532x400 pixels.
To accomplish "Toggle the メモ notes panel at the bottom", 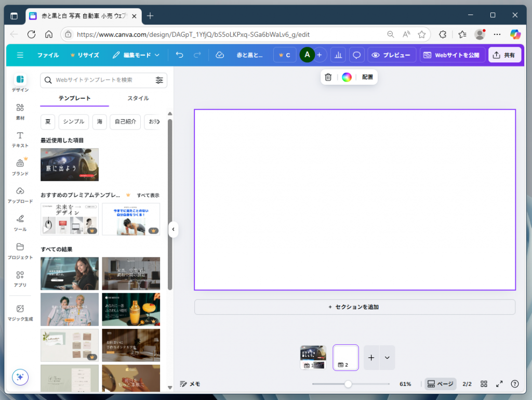I will coord(190,384).
